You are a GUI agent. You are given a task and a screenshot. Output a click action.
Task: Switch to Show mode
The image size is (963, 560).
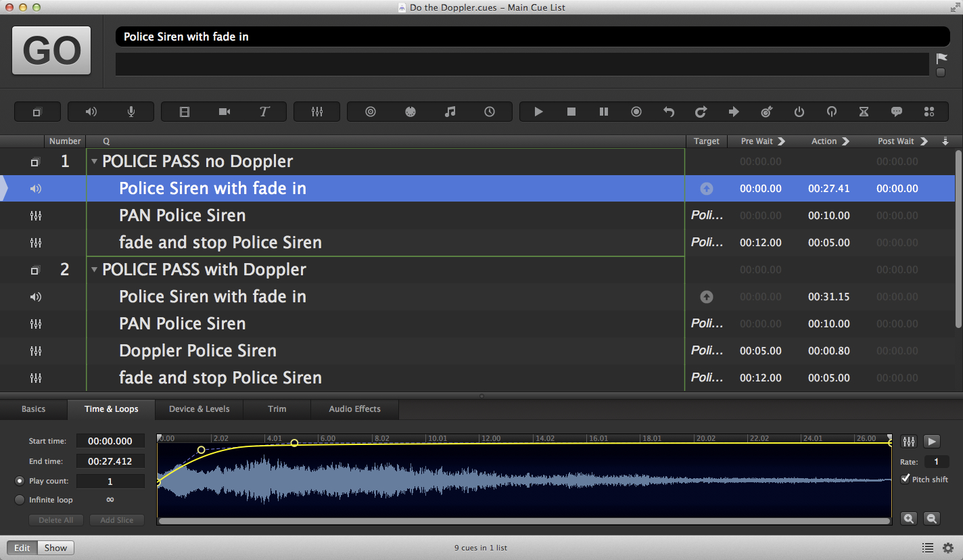click(x=55, y=548)
